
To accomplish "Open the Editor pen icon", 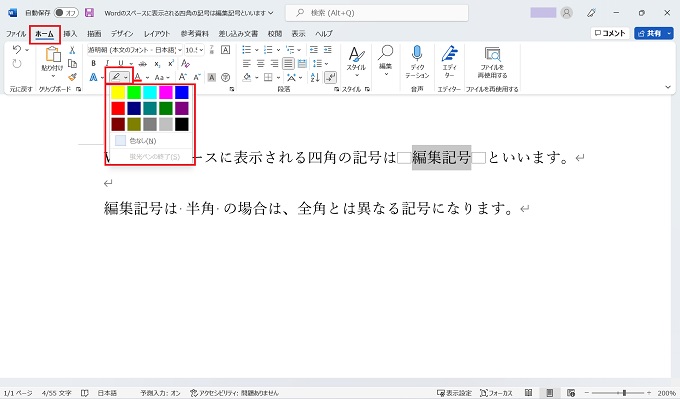I will (x=449, y=53).
